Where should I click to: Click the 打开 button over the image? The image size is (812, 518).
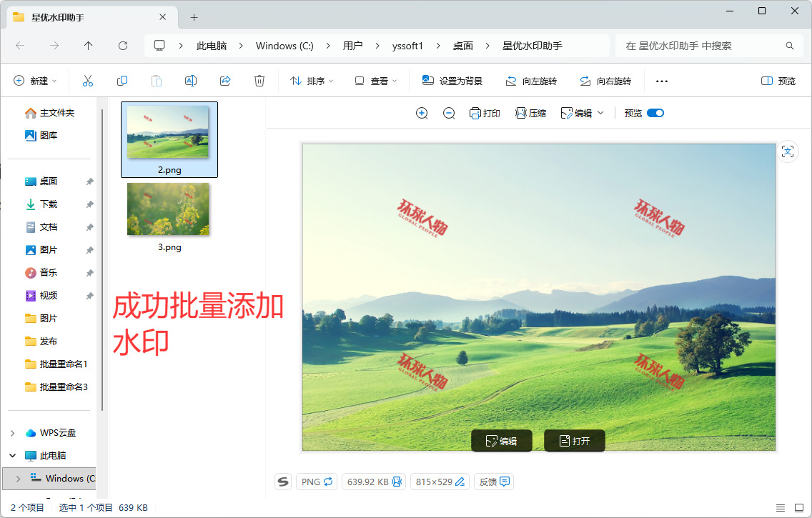point(574,441)
